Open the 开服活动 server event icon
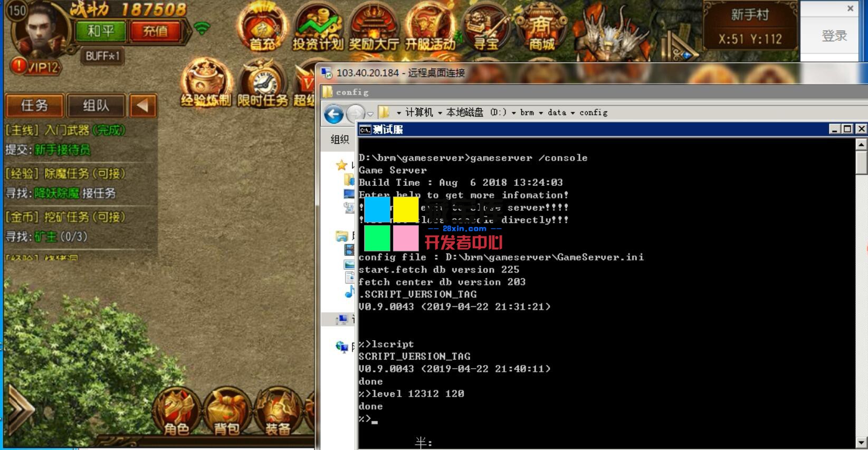Screen dimensions: 868x450 click(430, 27)
